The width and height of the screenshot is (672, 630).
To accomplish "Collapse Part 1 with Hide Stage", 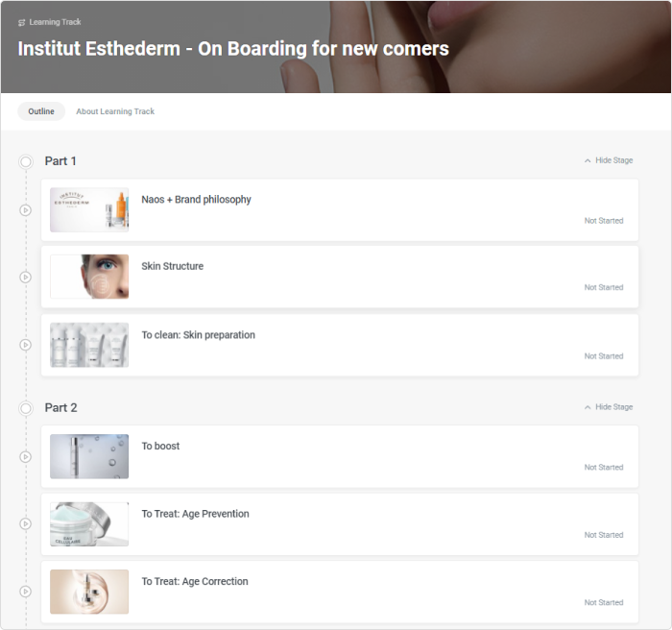I will pyautogui.click(x=609, y=160).
